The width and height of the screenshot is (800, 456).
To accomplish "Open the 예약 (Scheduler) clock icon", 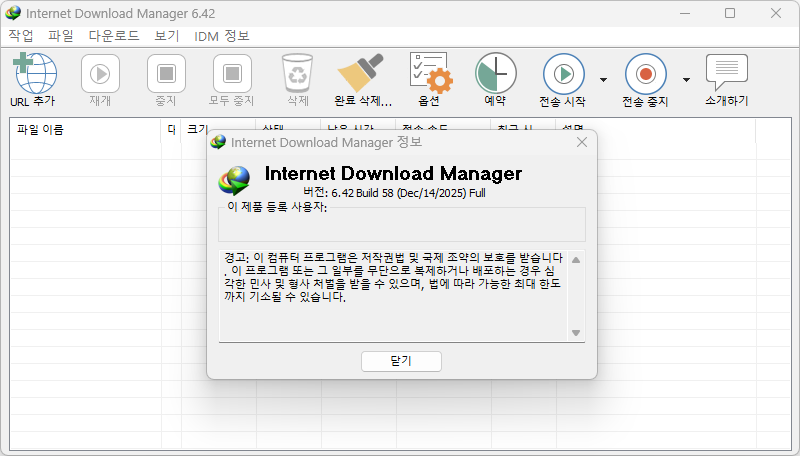I will tap(495, 73).
